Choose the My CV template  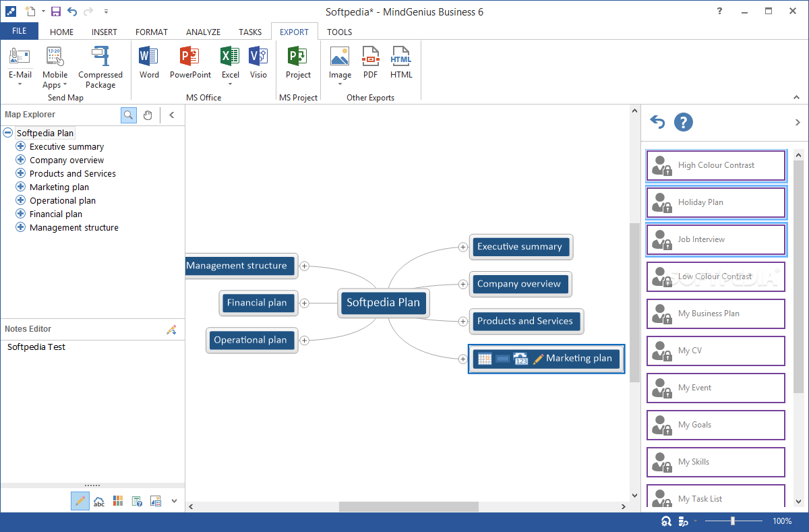pyautogui.click(x=716, y=351)
